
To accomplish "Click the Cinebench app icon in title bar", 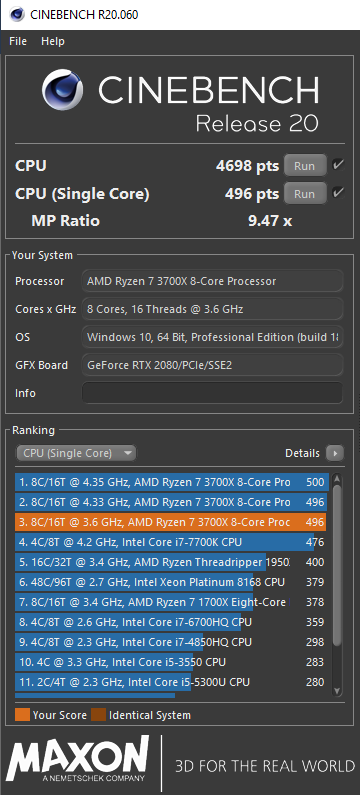I will [x=16, y=14].
